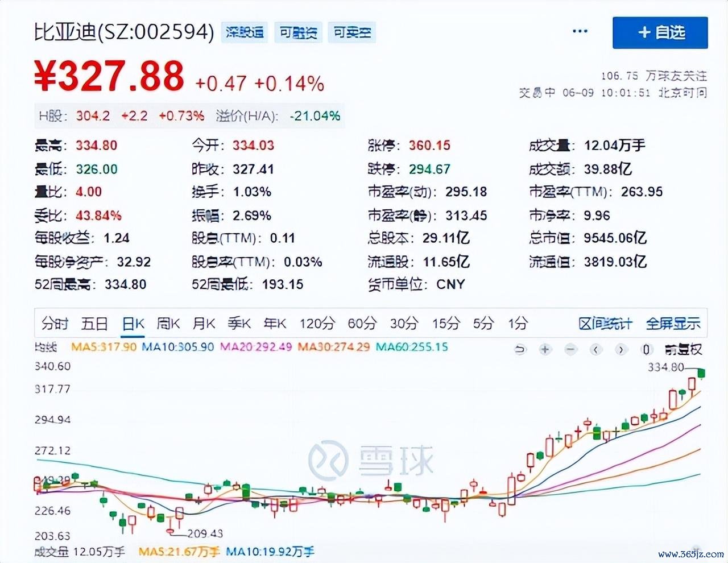Click the 可卖空 tag
The width and height of the screenshot is (728, 563).
tap(352, 32)
